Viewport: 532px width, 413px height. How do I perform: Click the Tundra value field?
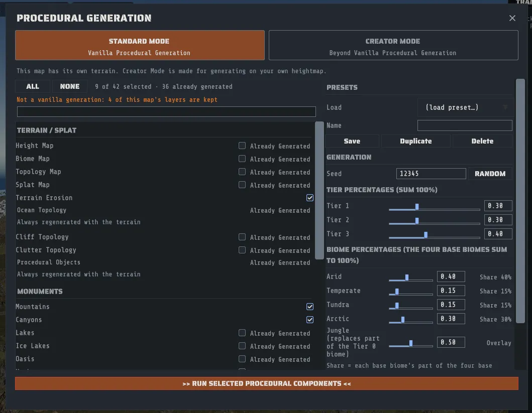(451, 305)
